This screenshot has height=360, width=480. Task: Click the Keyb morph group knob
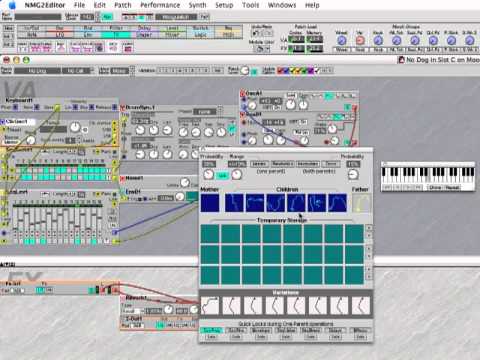click(378, 41)
